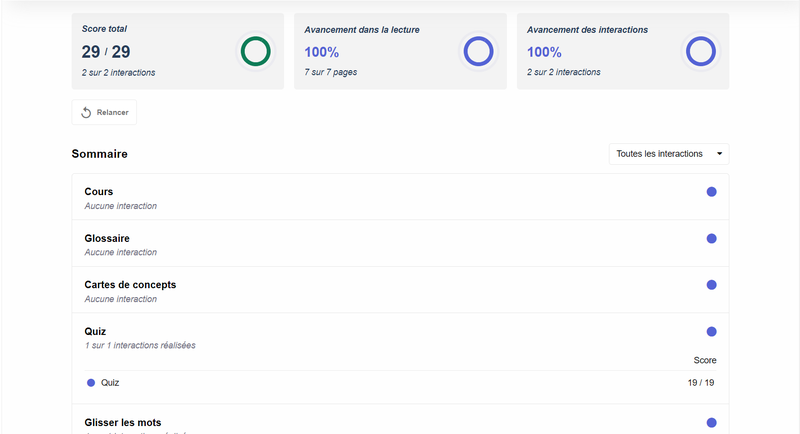Select the Cartes de concepts entry
Viewport: 800px width, 434px height.
[130, 285]
